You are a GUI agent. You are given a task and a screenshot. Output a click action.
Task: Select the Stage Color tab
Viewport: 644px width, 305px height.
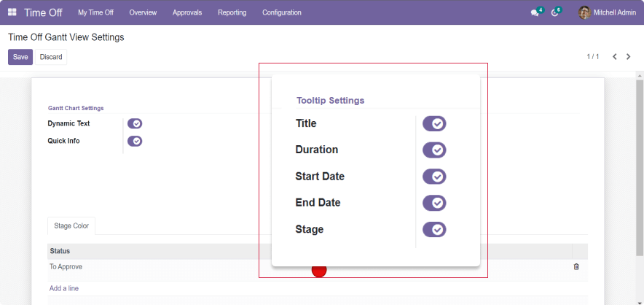coord(71,226)
